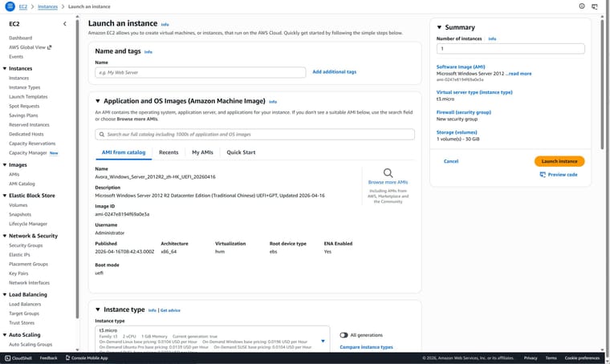Open AMI Catalog in the sidebar
The image size is (610, 364).
click(x=22, y=184)
